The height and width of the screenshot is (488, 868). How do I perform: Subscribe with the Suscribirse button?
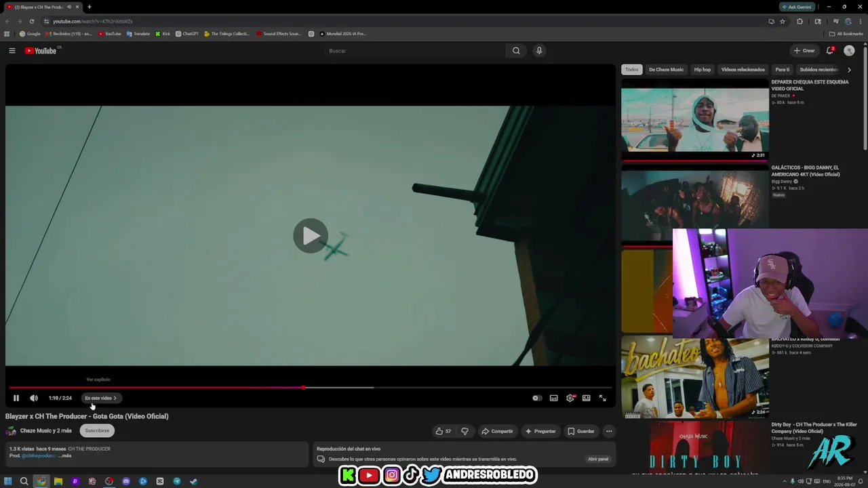pyautogui.click(x=97, y=431)
